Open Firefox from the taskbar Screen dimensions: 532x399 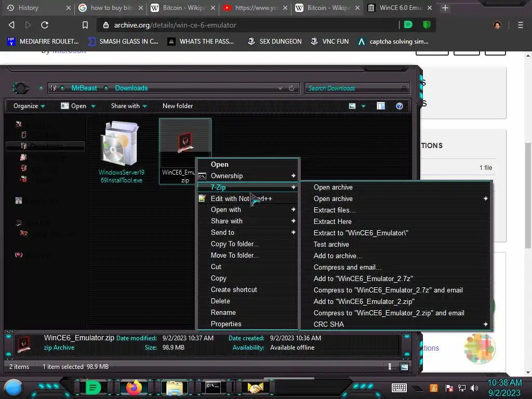134,387
